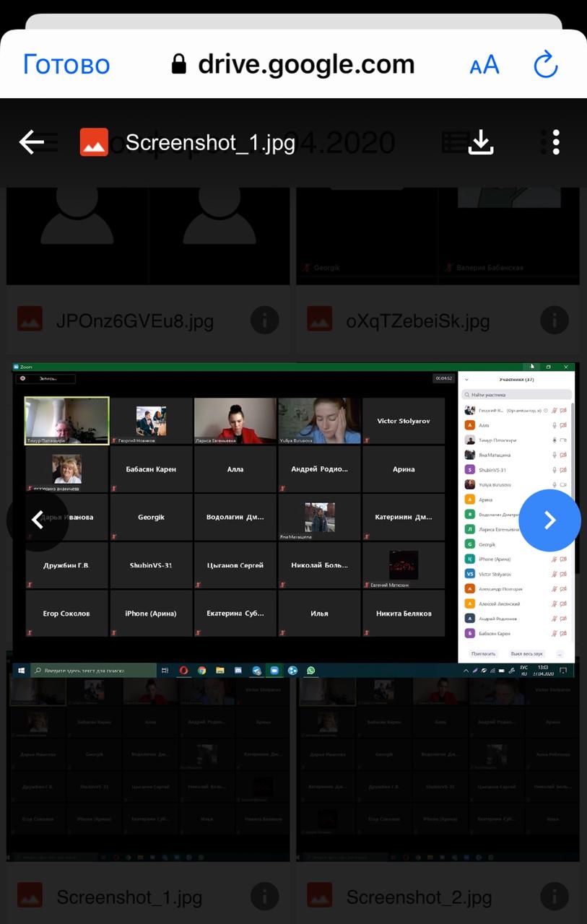Tap the Готово button
This screenshot has height=924, width=587.
(66, 65)
